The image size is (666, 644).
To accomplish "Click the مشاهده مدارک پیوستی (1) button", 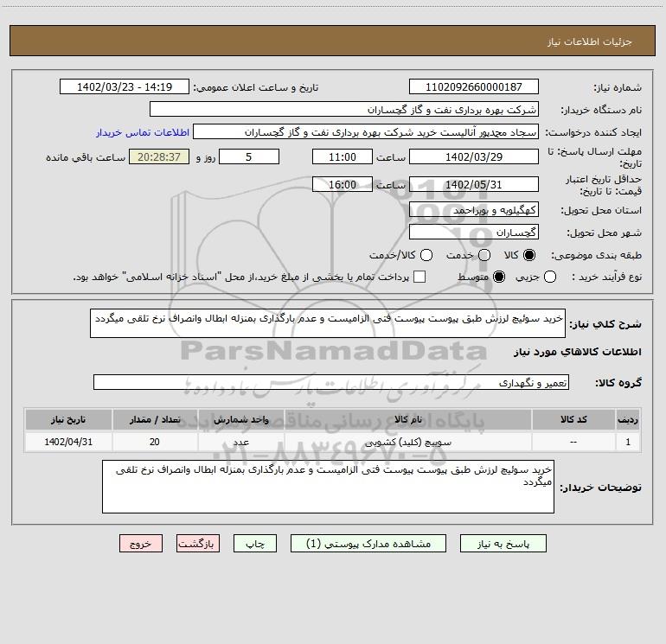I will point(368,544).
